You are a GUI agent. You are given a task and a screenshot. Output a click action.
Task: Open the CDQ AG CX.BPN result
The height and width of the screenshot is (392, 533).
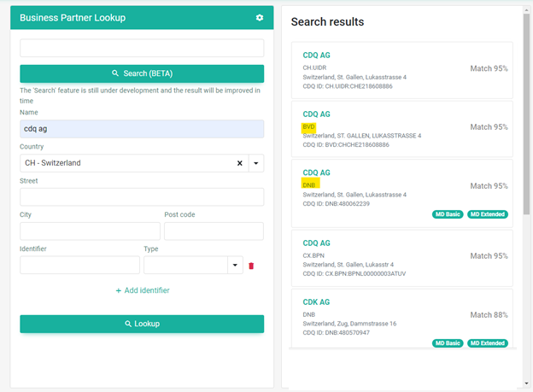402,258
